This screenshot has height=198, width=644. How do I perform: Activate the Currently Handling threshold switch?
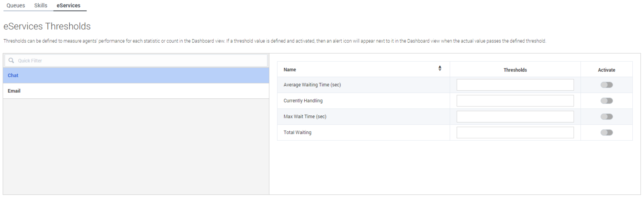click(606, 101)
